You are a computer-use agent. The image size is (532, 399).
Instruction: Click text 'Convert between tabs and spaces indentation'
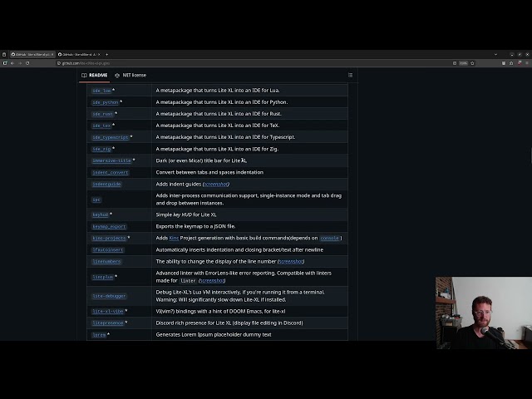(209, 172)
